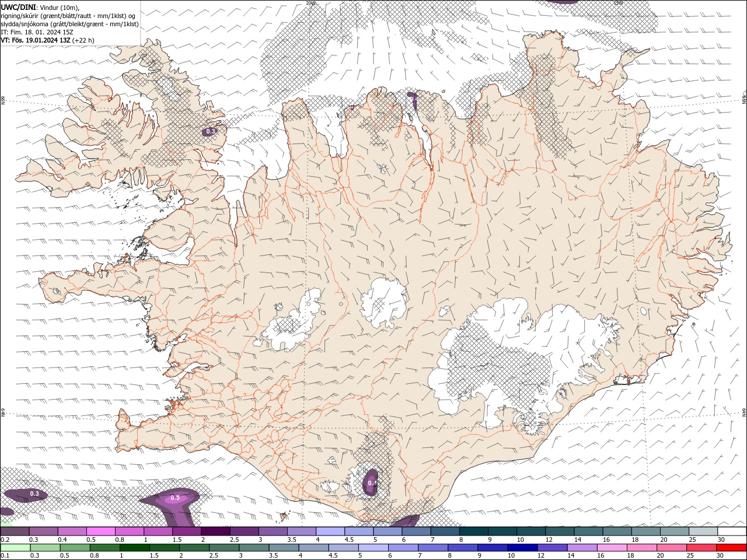This screenshot has height=560, width=747.
Task: Select the medium green 0.5 swatch in lower legend
Action: click(75, 548)
